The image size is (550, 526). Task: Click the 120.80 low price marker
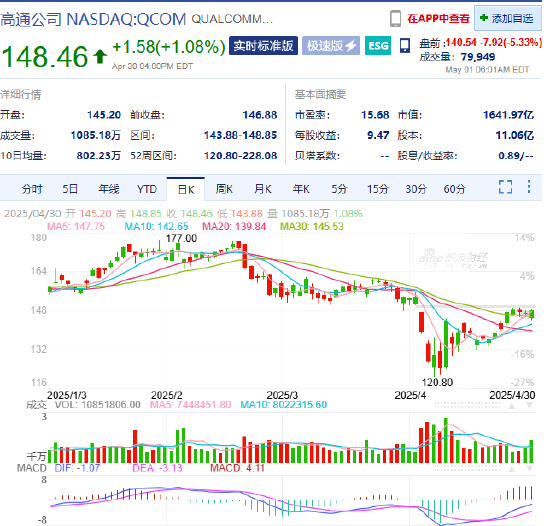[x=437, y=382]
